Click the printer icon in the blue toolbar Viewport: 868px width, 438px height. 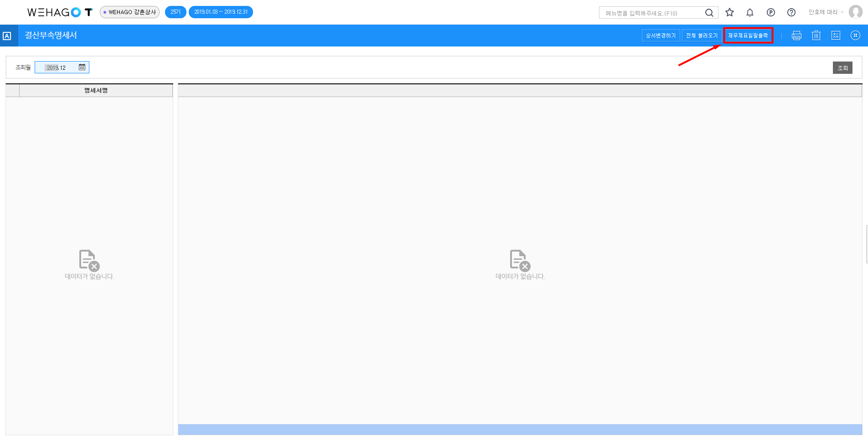point(796,36)
